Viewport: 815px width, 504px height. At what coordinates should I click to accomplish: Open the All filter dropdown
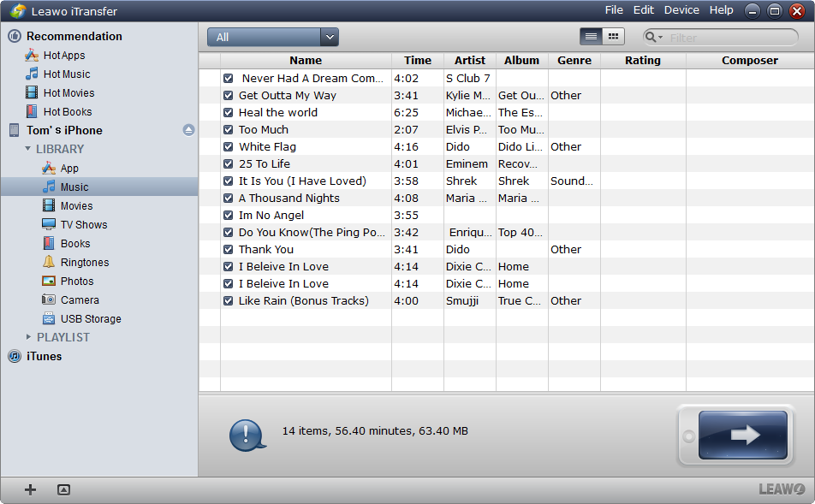273,37
